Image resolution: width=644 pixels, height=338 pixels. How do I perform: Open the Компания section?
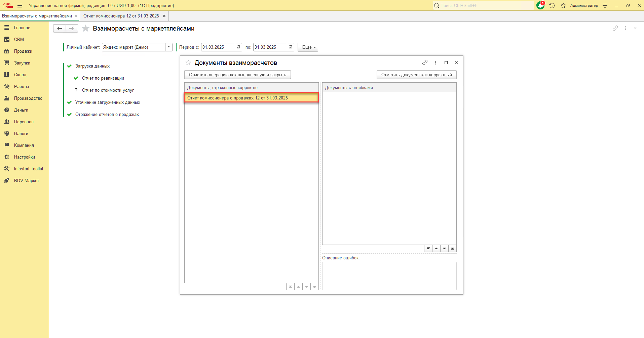click(x=25, y=145)
